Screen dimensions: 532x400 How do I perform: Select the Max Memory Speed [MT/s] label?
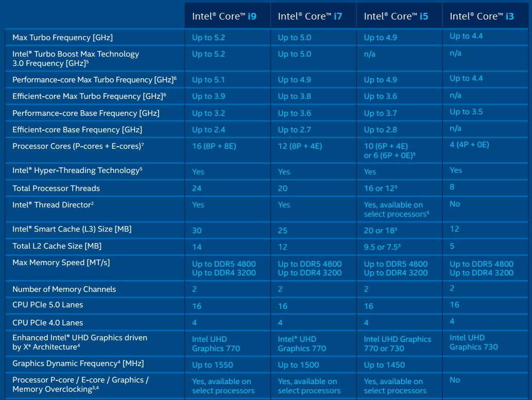pos(61,263)
